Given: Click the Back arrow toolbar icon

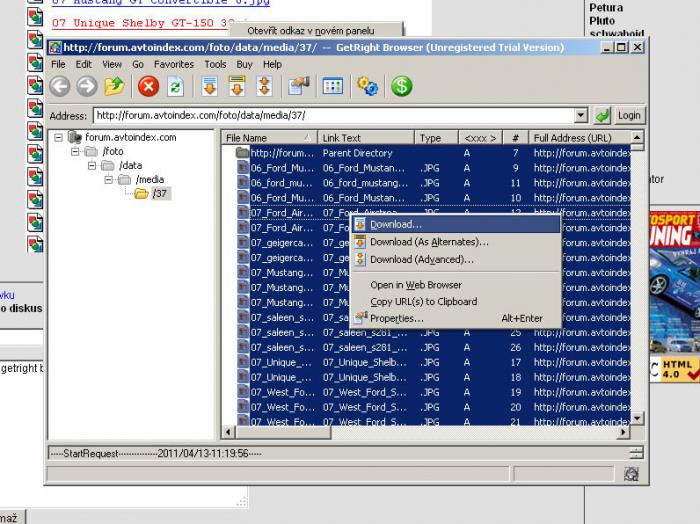Looking at the screenshot, I should [60, 87].
